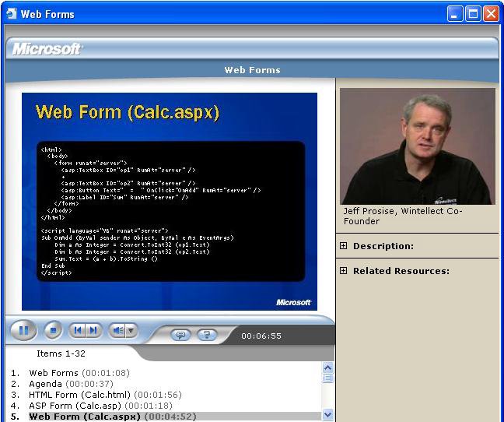Open the comments speech-bubble button
The height and width of the screenshot is (422, 504).
[180, 335]
